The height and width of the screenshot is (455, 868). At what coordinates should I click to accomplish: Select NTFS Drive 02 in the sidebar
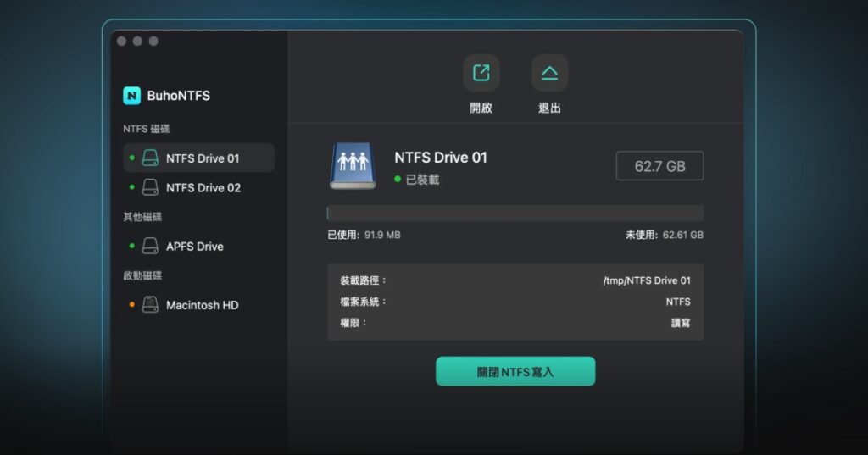(203, 187)
